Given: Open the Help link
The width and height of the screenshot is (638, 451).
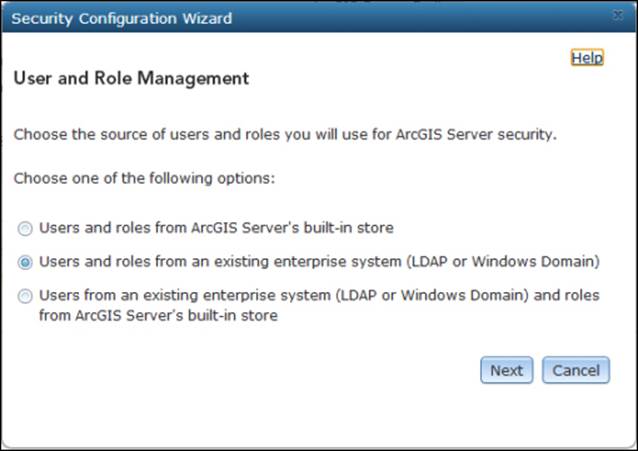Looking at the screenshot, I should coord(587,58).
